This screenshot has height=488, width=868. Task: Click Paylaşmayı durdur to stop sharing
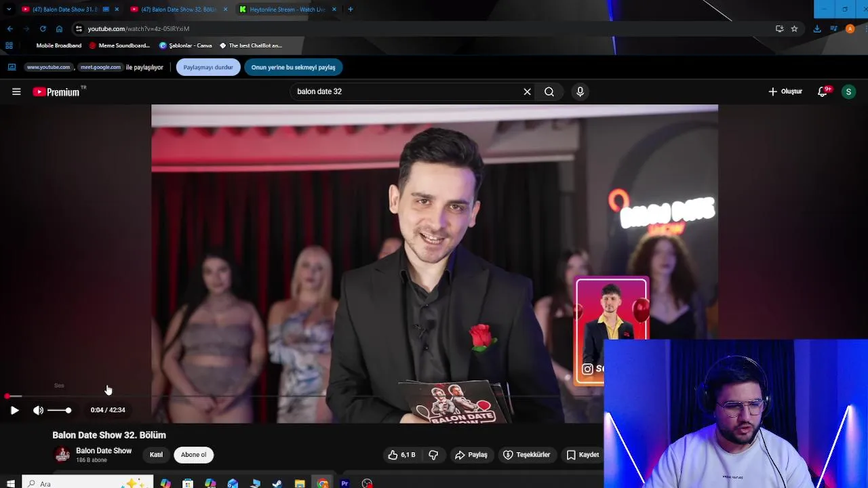tap(208, 67)
